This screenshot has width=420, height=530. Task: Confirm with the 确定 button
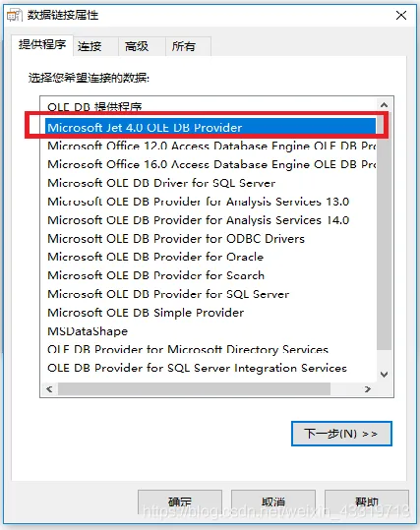(180, 501)
